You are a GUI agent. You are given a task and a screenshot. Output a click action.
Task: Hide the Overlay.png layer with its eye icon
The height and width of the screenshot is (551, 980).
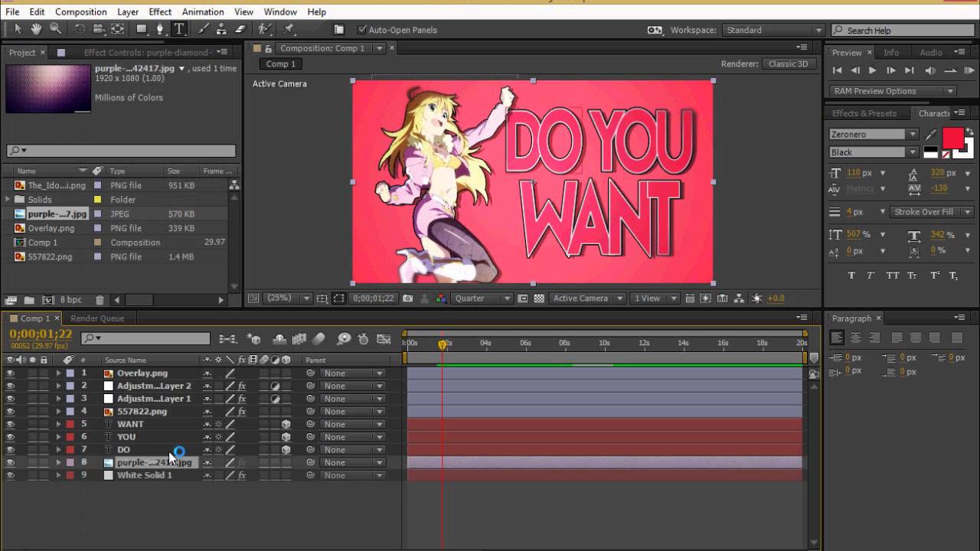pos(10,373)
